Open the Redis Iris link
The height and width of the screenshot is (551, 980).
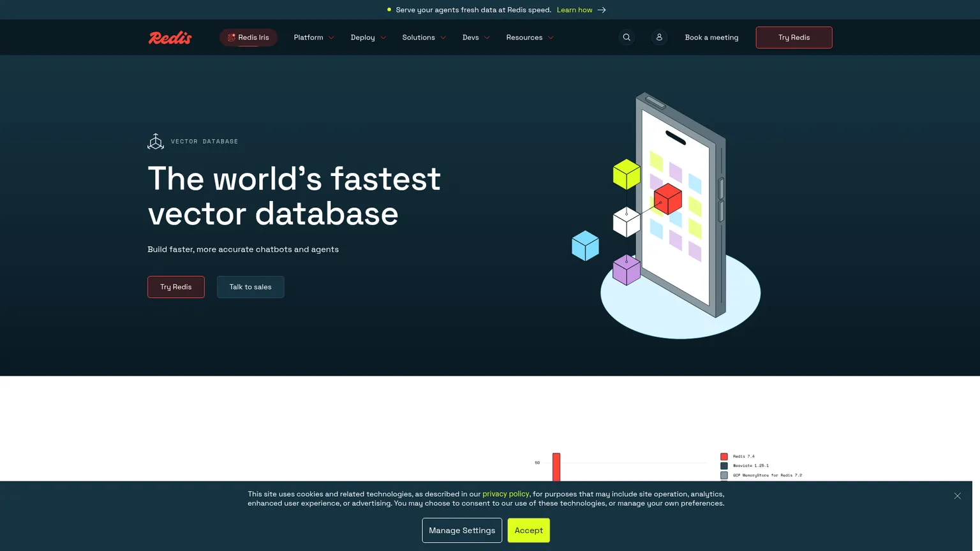(x=248, y=38)
